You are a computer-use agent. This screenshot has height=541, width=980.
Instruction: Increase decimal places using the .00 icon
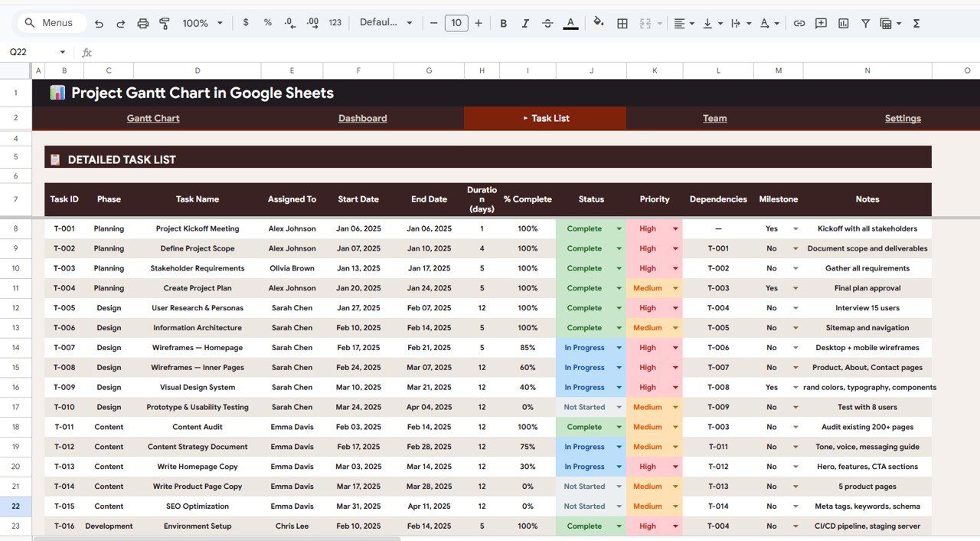[312, 23]
